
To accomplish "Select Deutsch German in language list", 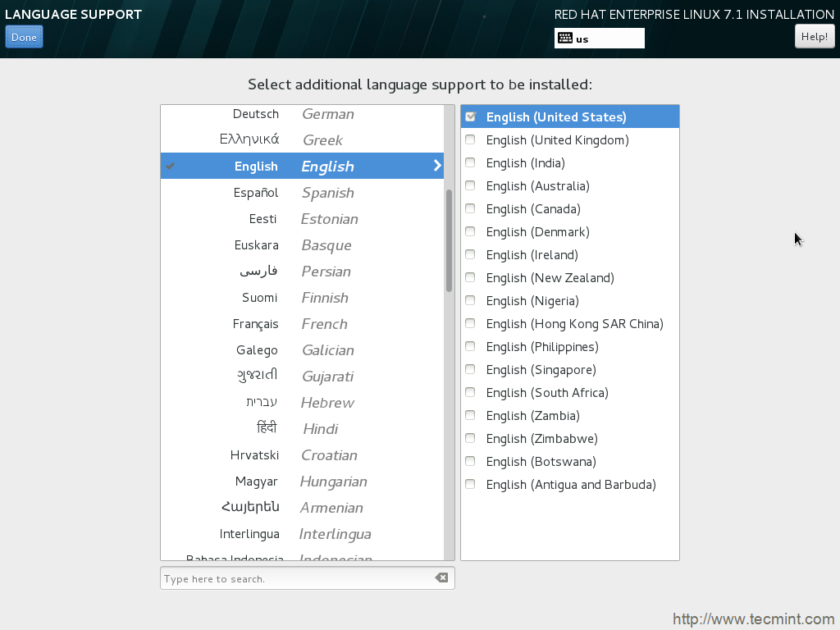I will pyautogui.click(x=302, y=114).
